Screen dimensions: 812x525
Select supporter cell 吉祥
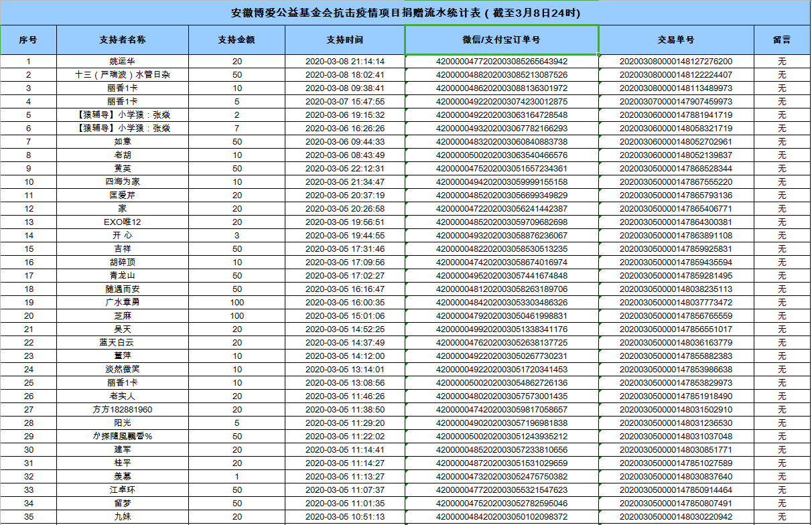pyautogui.click(x=123, y=249)
